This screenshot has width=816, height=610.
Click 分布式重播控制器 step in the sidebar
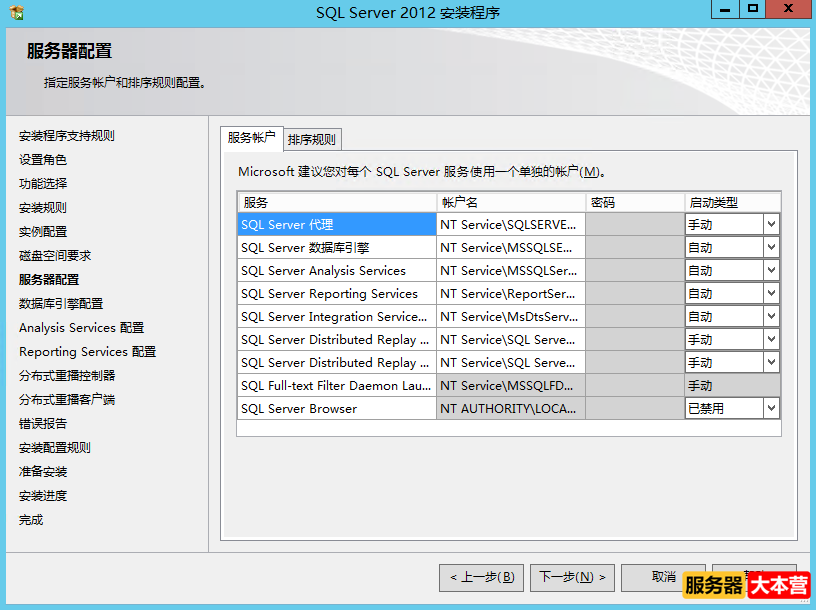(x=67, y=376)
